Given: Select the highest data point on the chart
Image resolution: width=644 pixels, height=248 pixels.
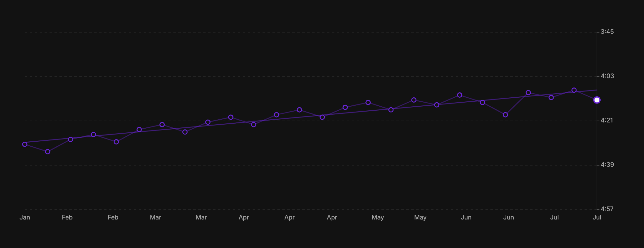Looking at the screenshot, I should 574,90.
